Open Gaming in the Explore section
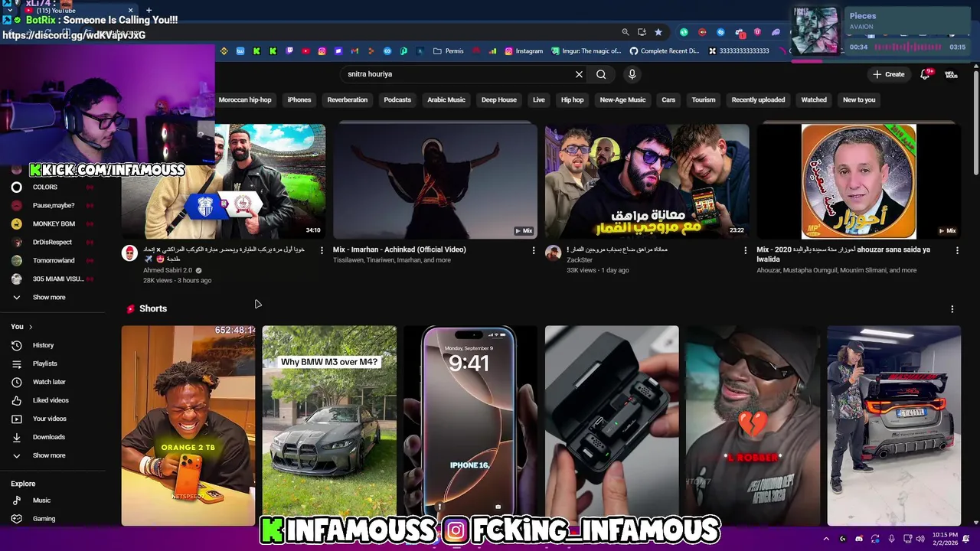Image resolution: width=980 pixels, height=551 pixels. (44, 519)
